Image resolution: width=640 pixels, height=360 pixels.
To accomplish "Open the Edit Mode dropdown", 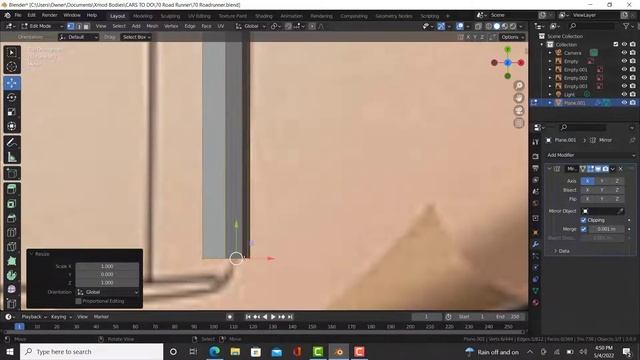I will click(x=42, y=26).
